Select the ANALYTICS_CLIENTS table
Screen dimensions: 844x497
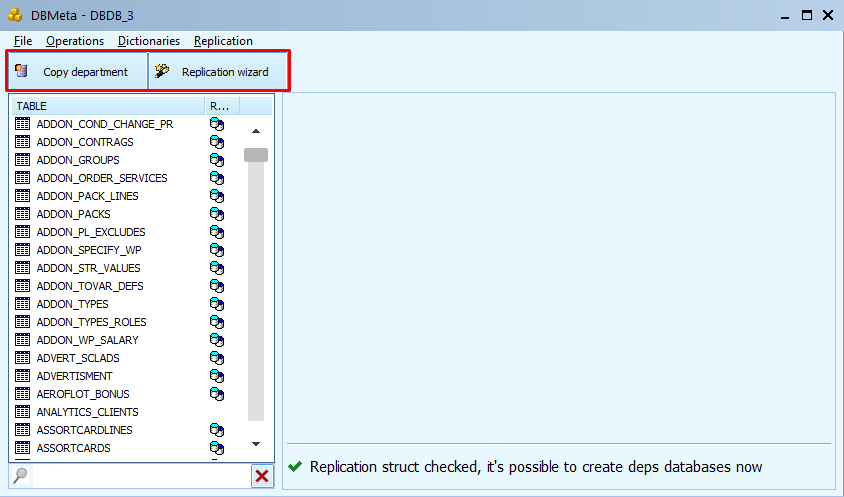(87, 412)
